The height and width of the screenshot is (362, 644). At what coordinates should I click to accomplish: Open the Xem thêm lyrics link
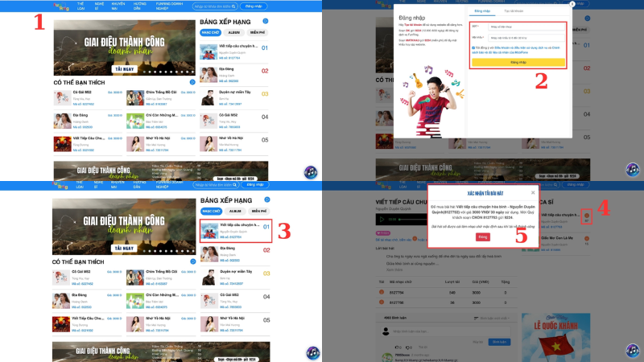[x=394, y=269]
